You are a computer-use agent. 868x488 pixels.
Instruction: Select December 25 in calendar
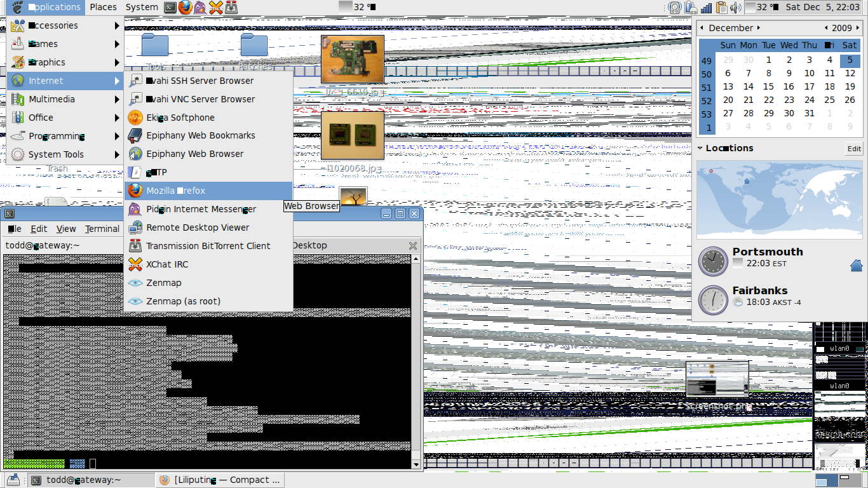829,100
